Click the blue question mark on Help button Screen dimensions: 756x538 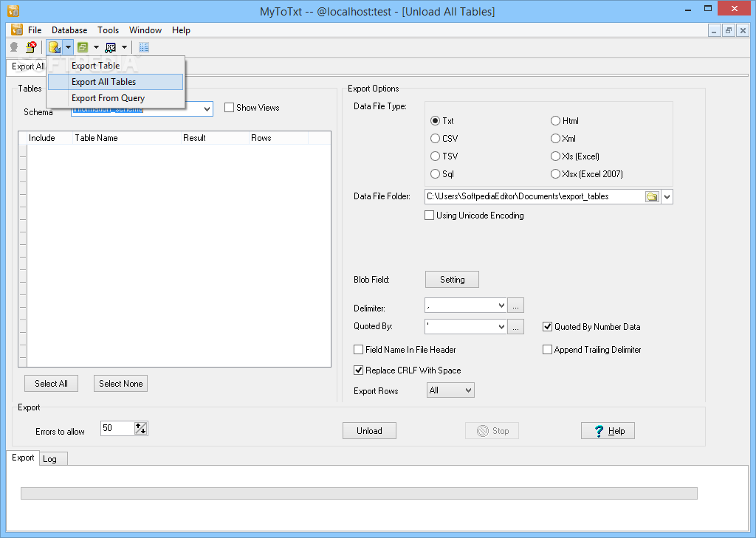tap(599, 431)
